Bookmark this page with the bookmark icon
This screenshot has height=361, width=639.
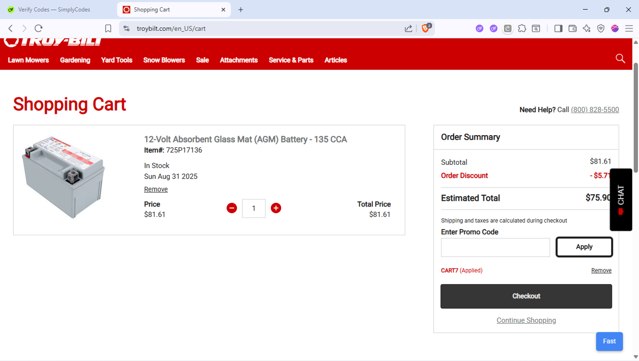108,28
